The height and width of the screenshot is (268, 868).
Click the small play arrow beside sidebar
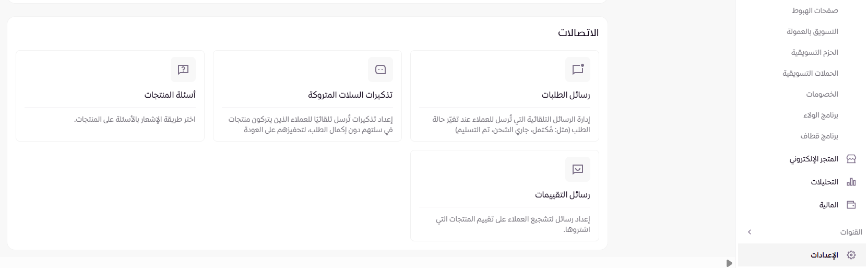[729, 263]
